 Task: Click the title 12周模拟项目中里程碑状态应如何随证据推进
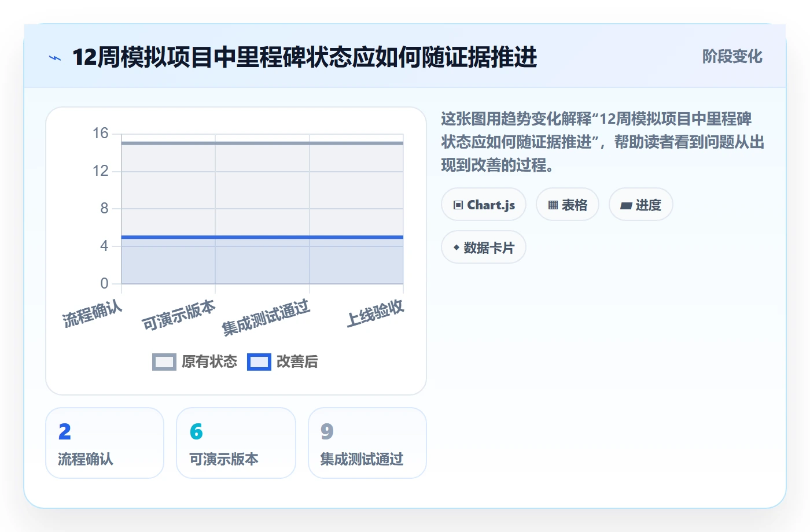304,57
